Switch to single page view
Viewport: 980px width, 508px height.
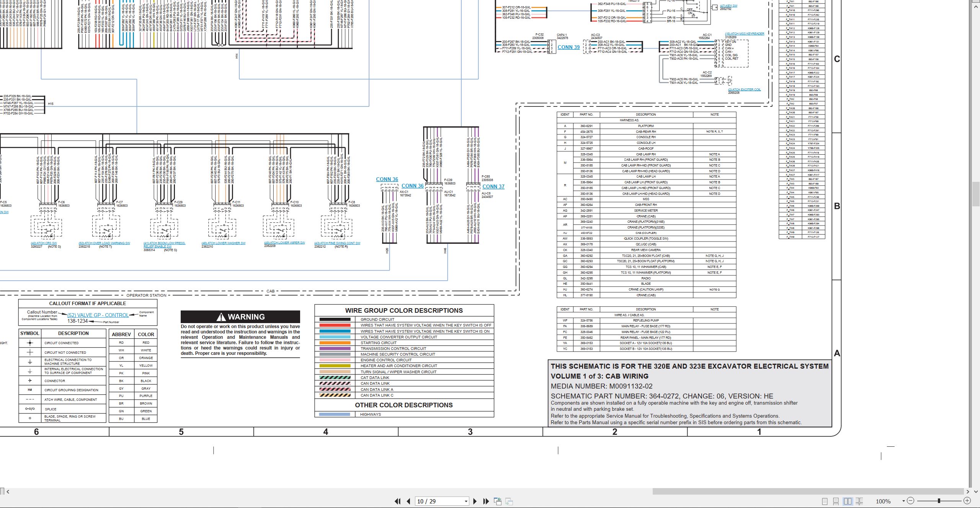(825, 501)
